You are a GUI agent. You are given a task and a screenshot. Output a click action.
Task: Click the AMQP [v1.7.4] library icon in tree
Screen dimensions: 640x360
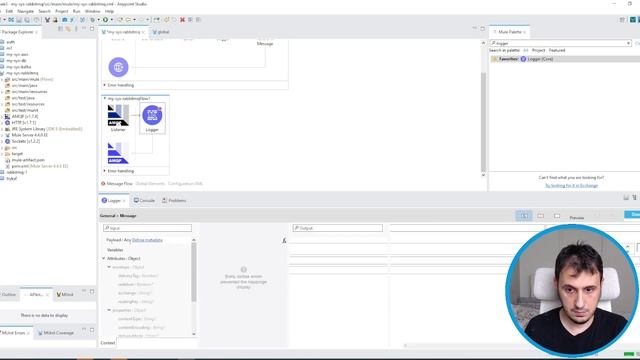[x=7, y=116]
